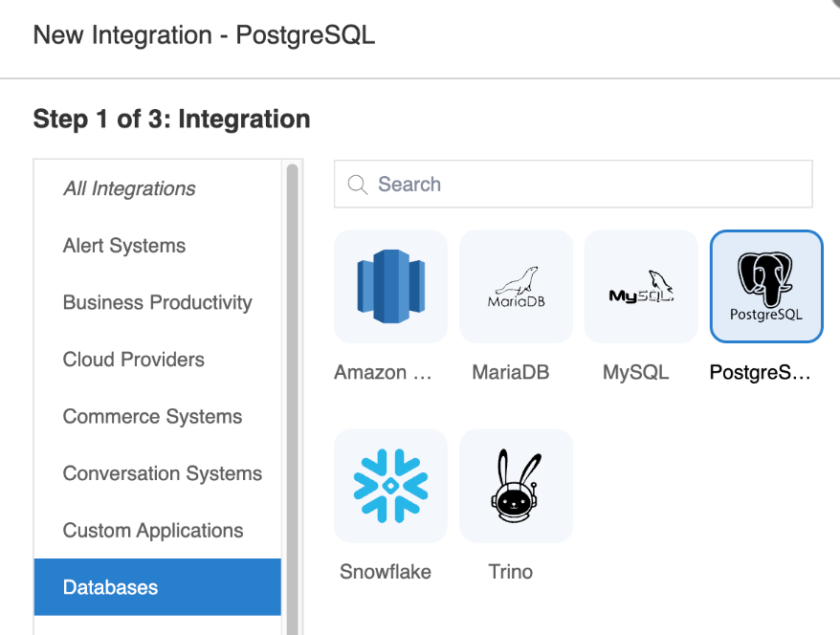The width and height of the screenshot is (840, 635).
Task: Click the magnifying glass search icon
Action: [357, 185]
